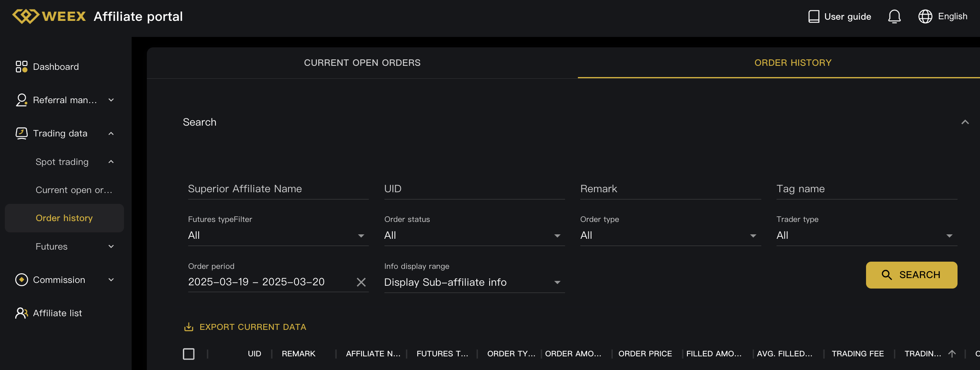Viewport: 980px width, 370px height.
Task: Focus the UID input field
Action: pyautogui.click(x=474, y=189)
